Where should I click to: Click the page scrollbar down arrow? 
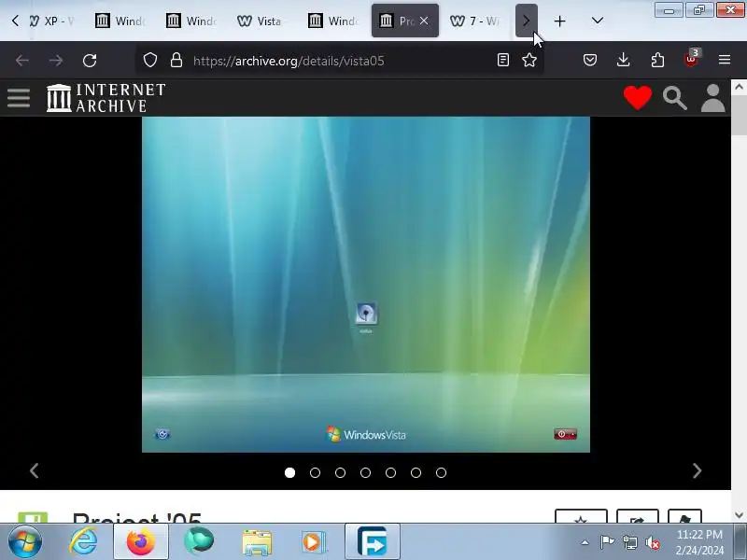739,515
